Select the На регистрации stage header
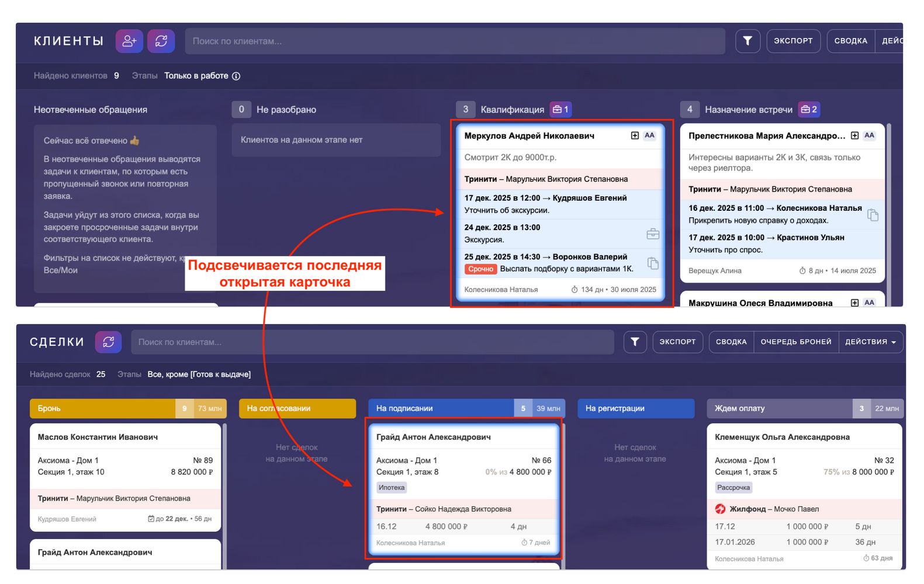The width and height of the screenshot is (924, 584). [636, 408]
